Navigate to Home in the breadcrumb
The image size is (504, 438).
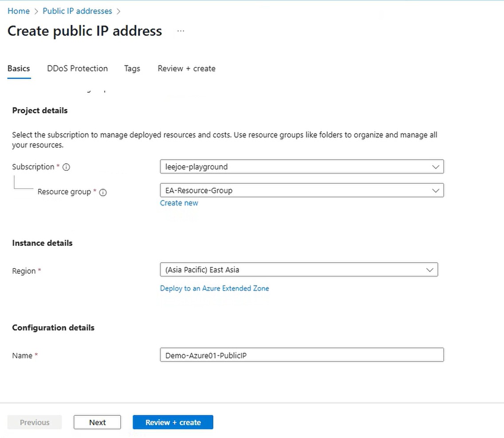19,11
